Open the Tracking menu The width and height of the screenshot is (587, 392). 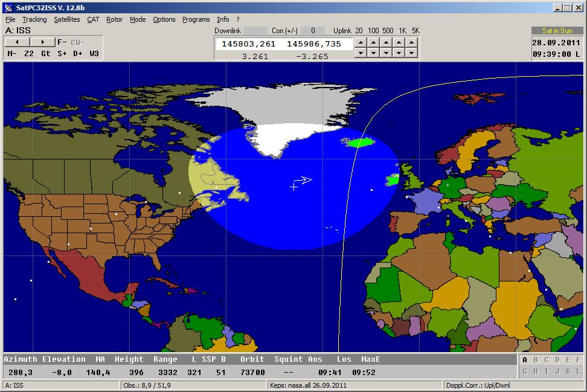pyautogui.click(x=34, y=19)
